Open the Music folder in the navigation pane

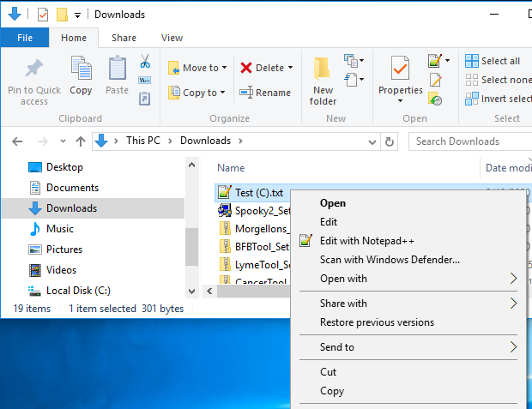click(x=60, y=229)
